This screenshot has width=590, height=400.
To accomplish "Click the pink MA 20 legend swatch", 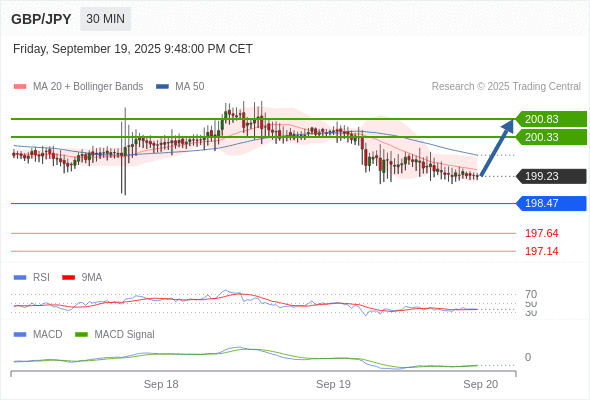I will tap(20, 87).
